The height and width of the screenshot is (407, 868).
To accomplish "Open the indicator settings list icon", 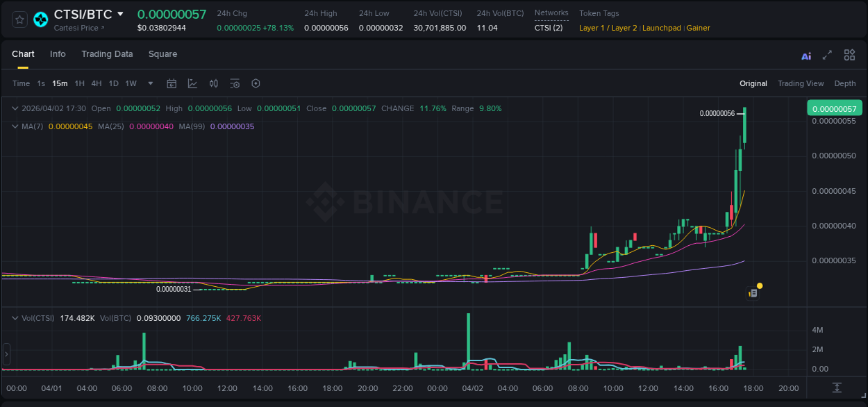I will tap(235, 83).
